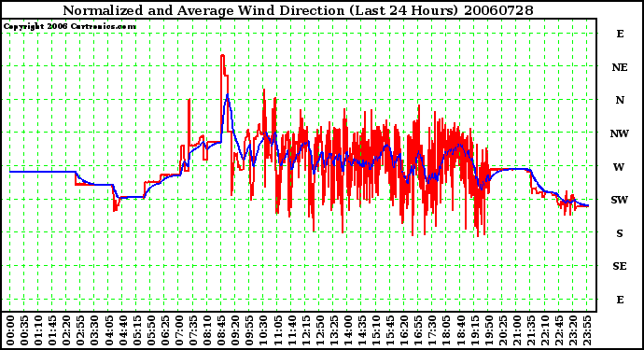This screenshot has width=644, height=350.
Task: Click the 16:55 time label
Action: click(418, 330)
